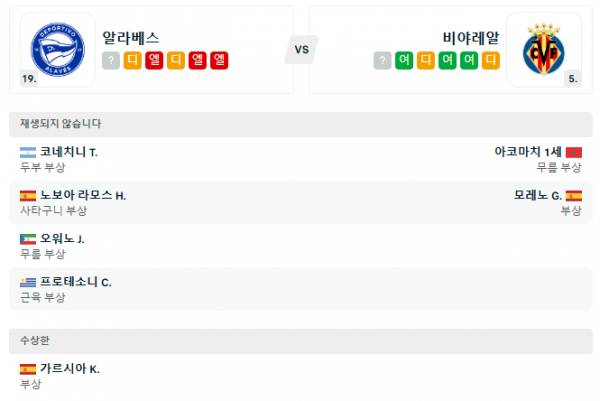Click the 수상한 section header
This screenshot has height=401, width=600.
tap(34, 341)
